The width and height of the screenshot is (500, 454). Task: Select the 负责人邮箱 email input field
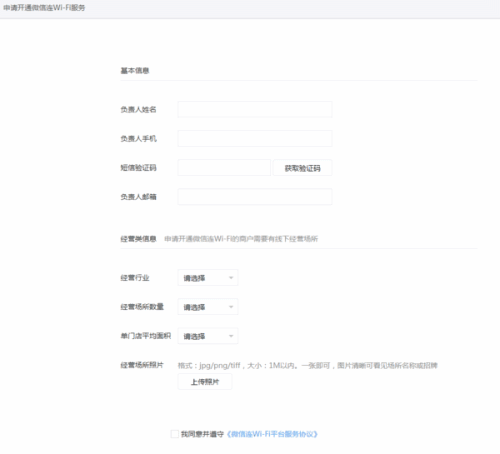pos(255,197)
